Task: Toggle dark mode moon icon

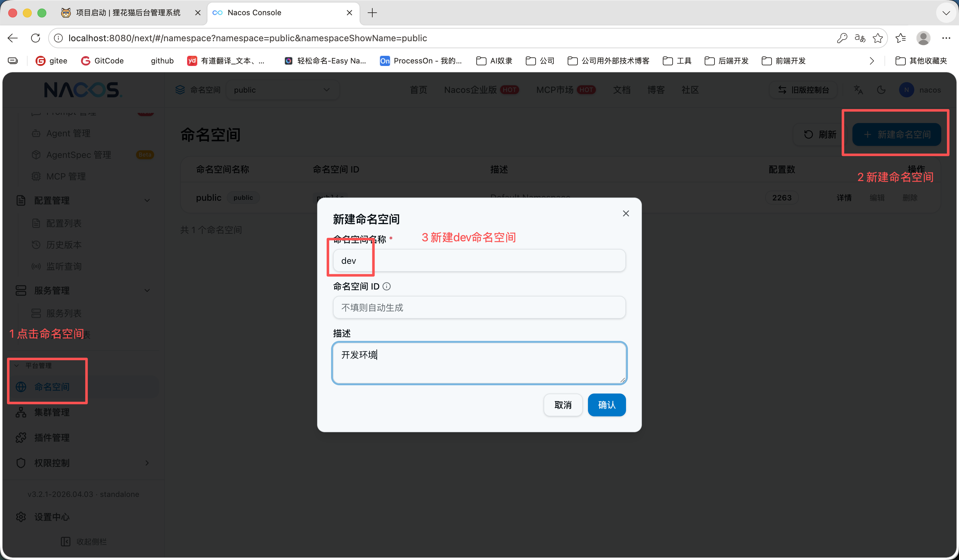Action: [x=881, y=90]
